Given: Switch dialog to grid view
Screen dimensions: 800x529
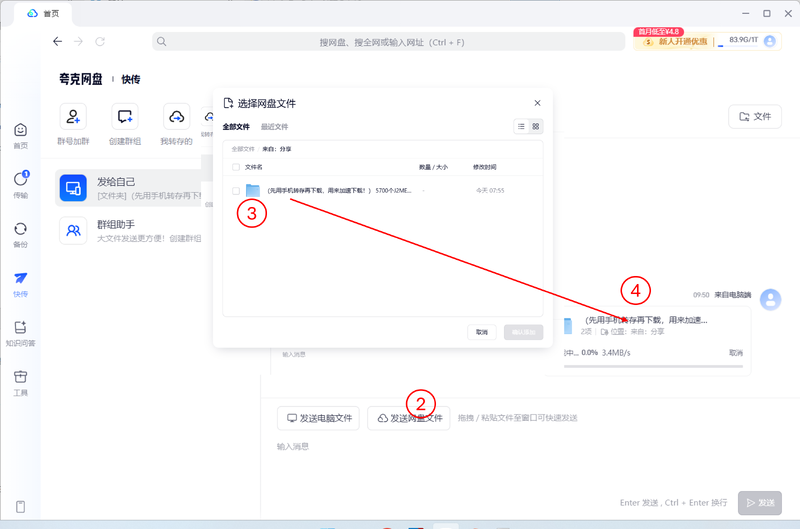Looking at the screenshot, I should [x=536, y=126].
